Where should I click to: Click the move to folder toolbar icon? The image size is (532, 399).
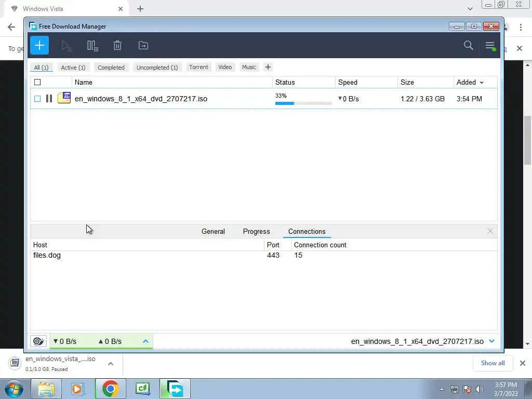[x=143, y=46]
